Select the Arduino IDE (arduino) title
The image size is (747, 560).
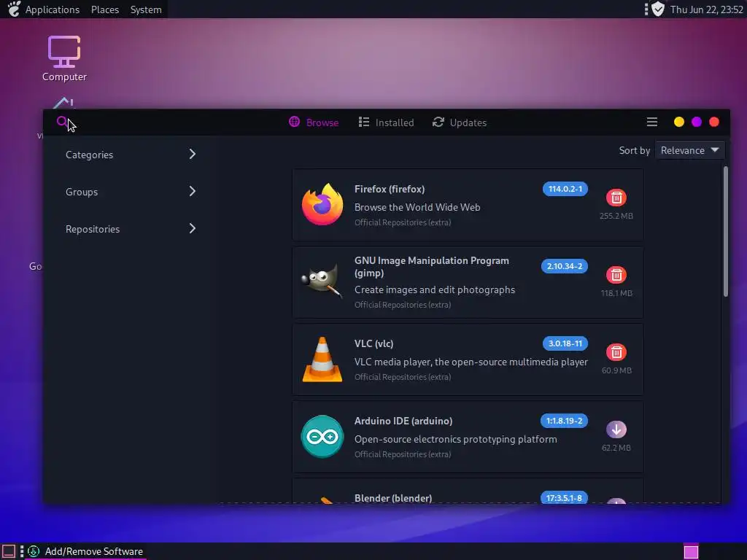point(403,421)
